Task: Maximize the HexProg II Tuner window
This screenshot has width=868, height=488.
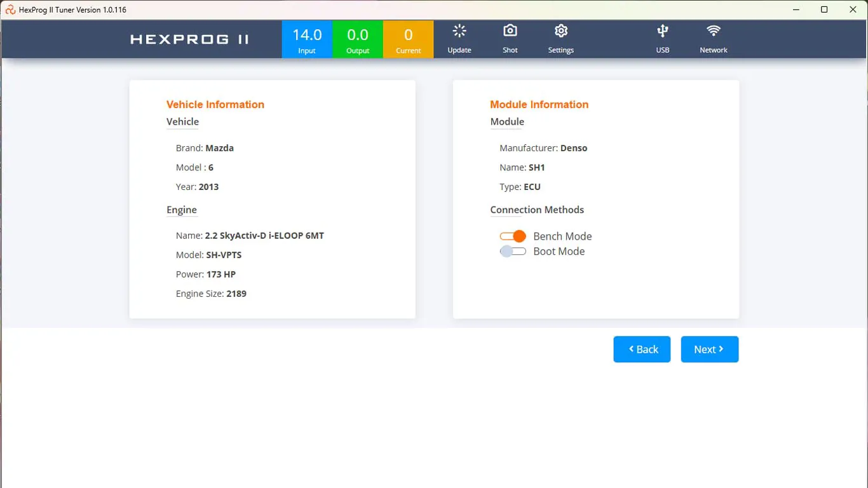Action: pyautogui.click(x=824, y=10)
